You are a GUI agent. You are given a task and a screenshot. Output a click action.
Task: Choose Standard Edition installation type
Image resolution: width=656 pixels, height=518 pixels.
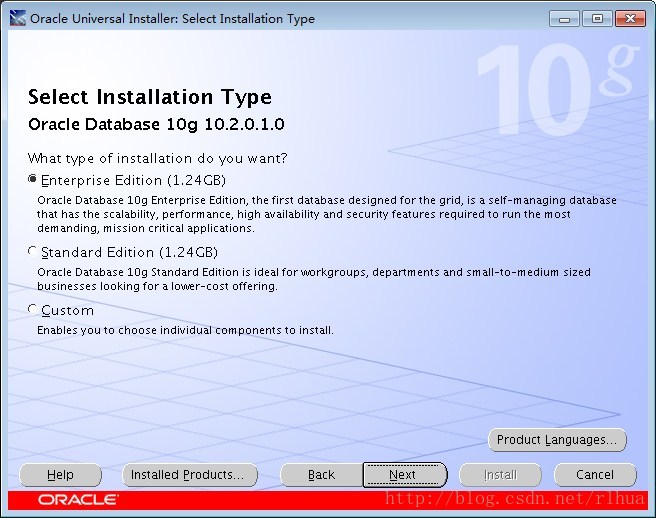(32, 251)
